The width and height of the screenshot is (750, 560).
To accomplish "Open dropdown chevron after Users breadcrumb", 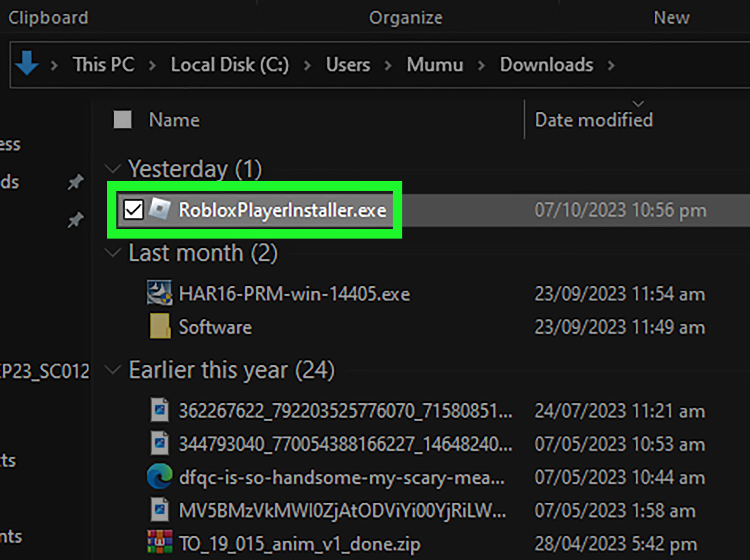I will pyautogui.click(x=388, y=65).
